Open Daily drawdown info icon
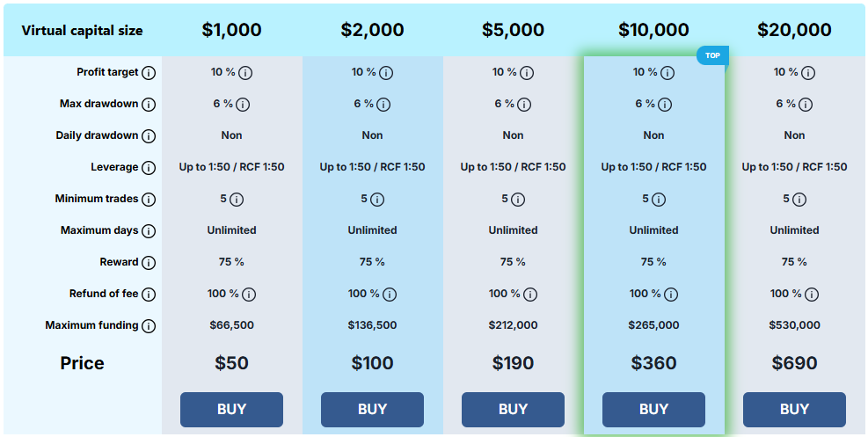The height and width of the screenshot is (437, 868). 149,135
